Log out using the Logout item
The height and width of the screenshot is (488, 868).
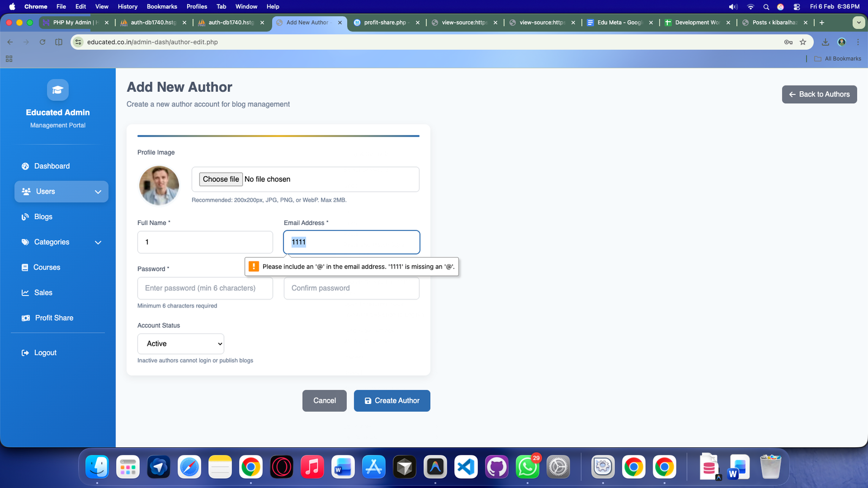click(x=45, y=353)
